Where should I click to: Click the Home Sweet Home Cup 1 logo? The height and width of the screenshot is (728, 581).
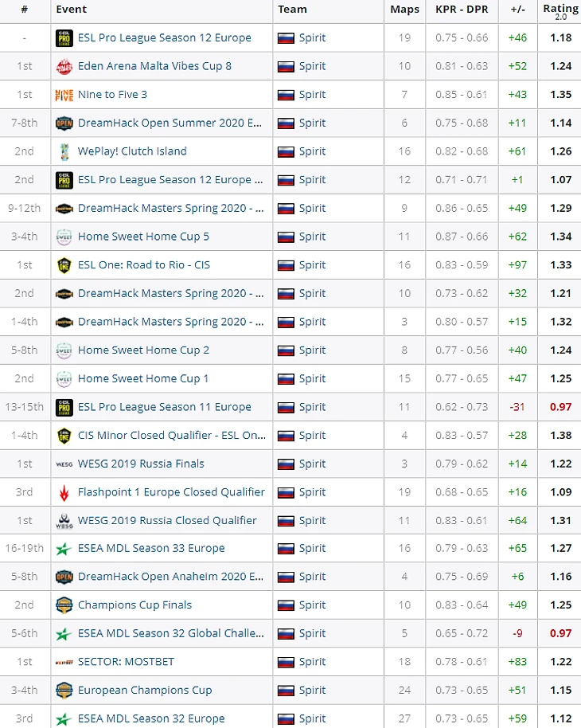tap(64, 378)
